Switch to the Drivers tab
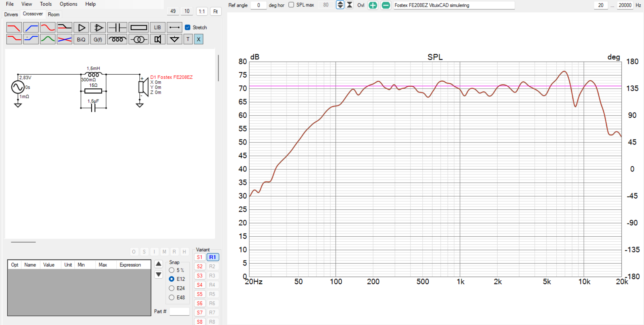The width and height of the screenshot is (644, 325). click(x=11, y=14)
